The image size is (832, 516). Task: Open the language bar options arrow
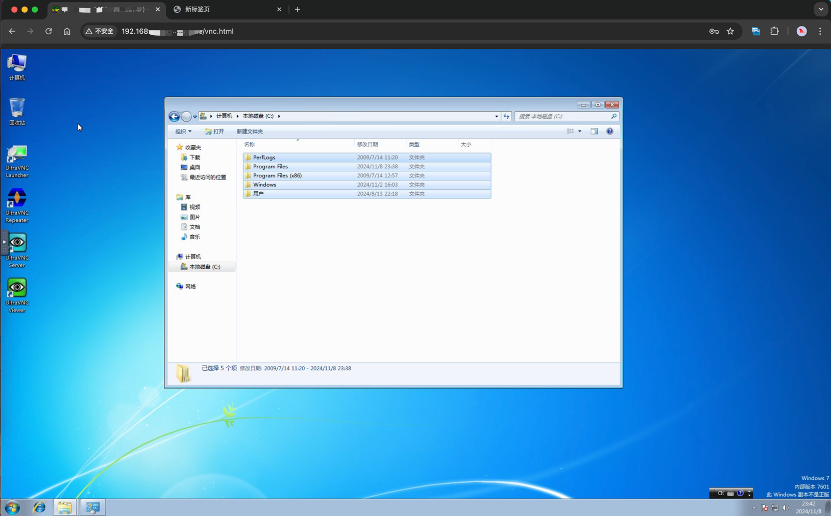coord(749,494)
